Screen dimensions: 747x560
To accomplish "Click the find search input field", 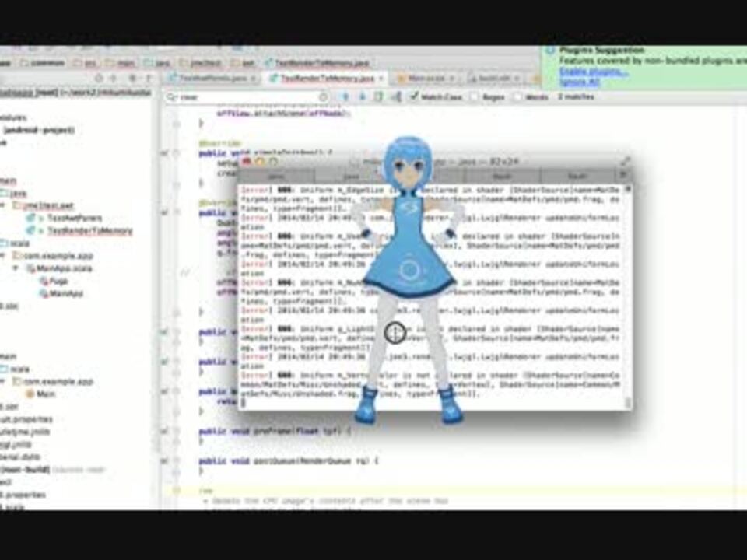I will [247, 97].
